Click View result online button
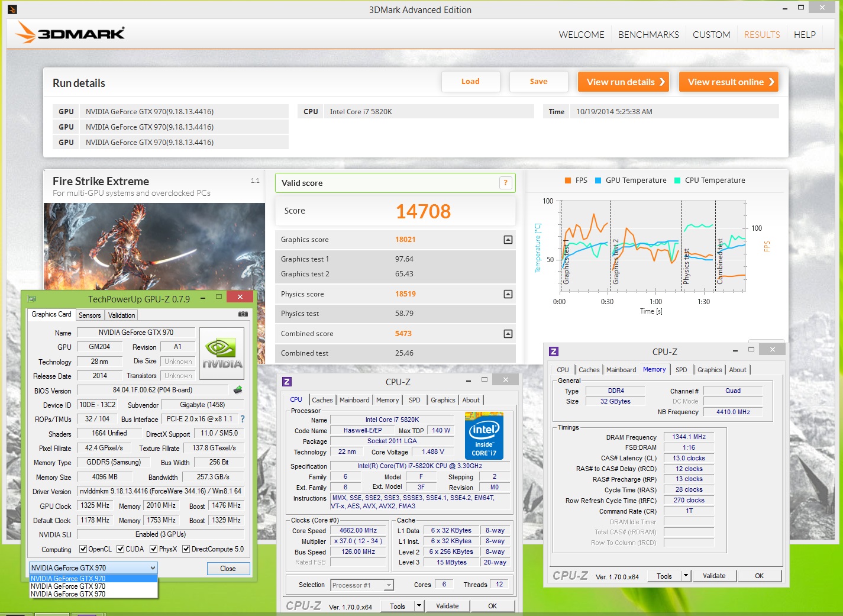The width and height of the screenshot is (843, 616). [729, 82]
